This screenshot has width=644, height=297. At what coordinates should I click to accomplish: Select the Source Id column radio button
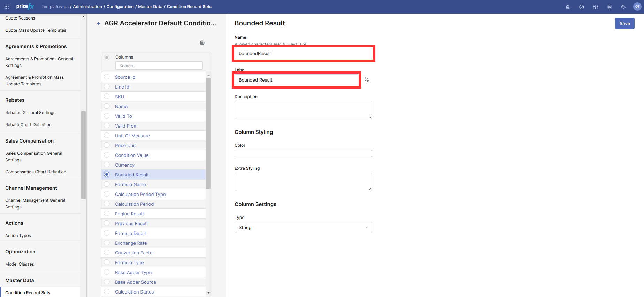pos(107,77)
